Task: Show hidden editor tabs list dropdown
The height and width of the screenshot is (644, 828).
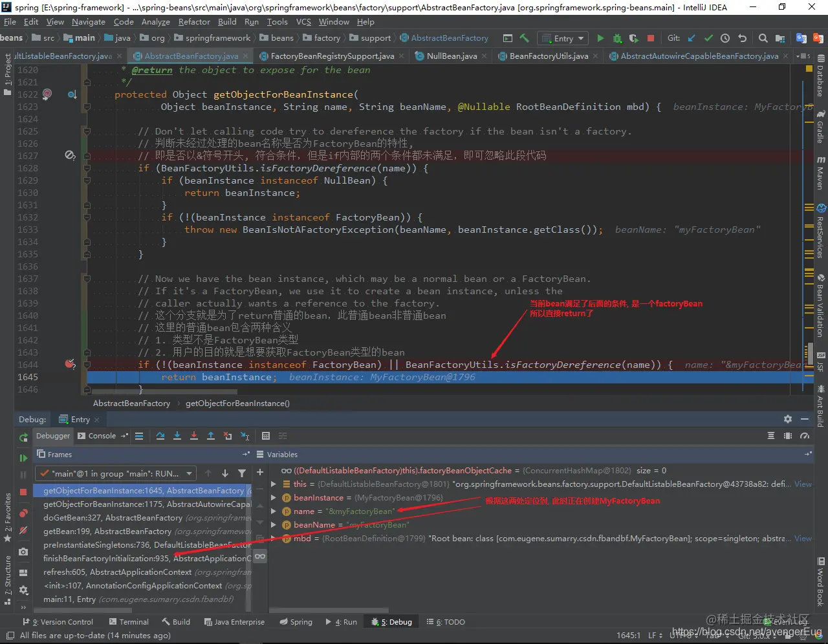Action: click(803, 56)
